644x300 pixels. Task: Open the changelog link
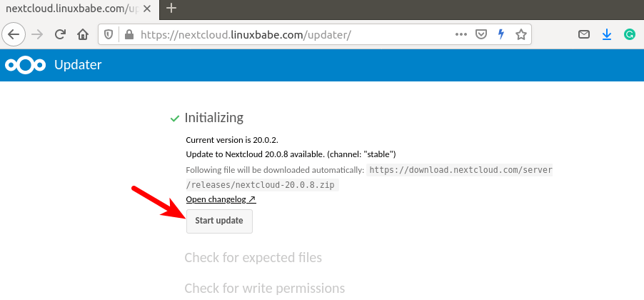221,199
